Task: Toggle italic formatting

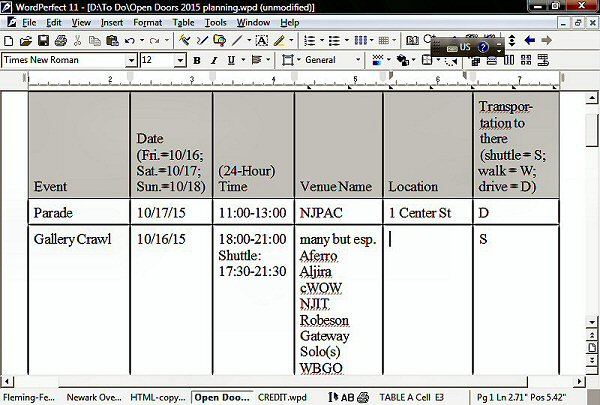Action: click(214, 60)
